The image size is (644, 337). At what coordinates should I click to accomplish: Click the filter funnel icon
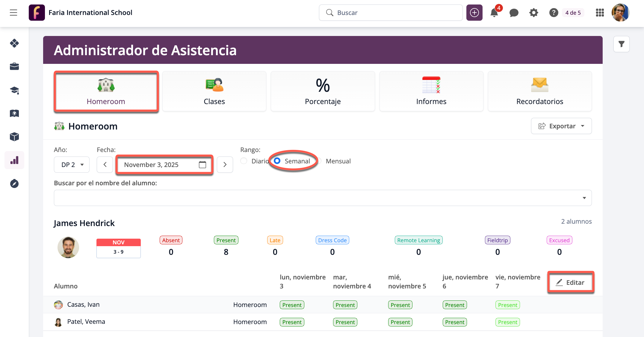pyautogui.click(x=621, y=44)
